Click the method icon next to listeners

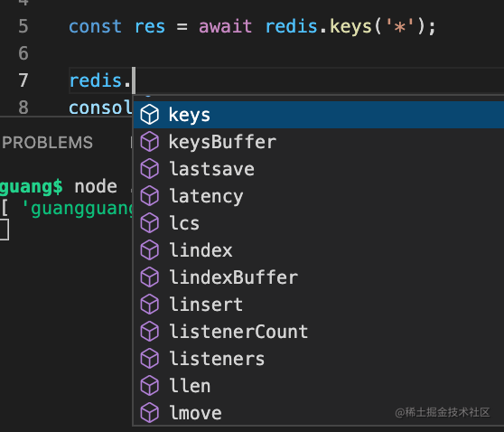[149, 359]
